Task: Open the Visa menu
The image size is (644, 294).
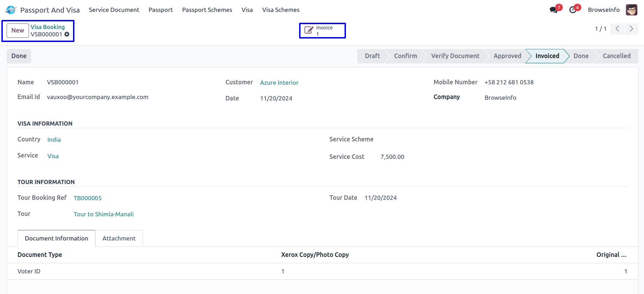Action: pos(247,10)
